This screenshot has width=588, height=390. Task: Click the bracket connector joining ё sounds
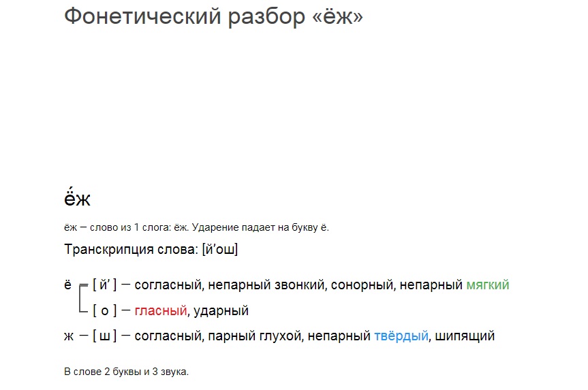pos(83,298)
